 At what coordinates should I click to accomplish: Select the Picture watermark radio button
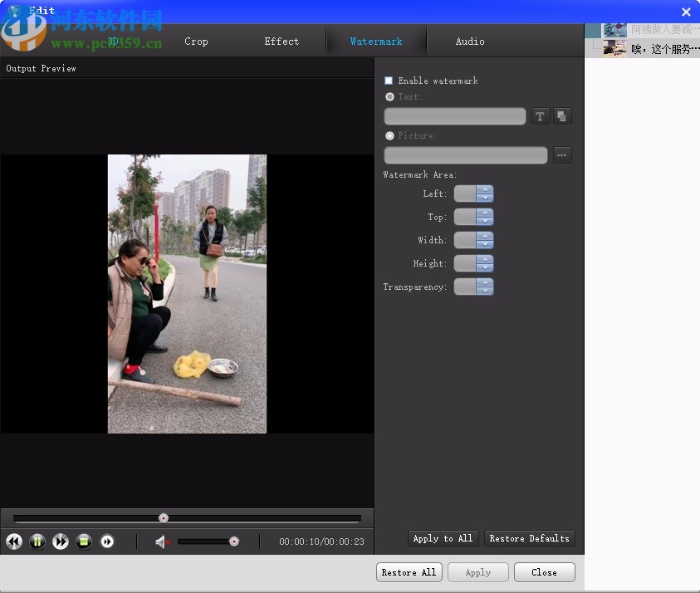pos(389,135)
